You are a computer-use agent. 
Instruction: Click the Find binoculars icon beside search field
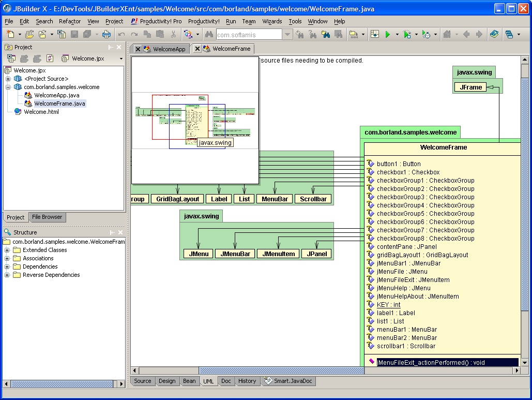coord(209,34)
